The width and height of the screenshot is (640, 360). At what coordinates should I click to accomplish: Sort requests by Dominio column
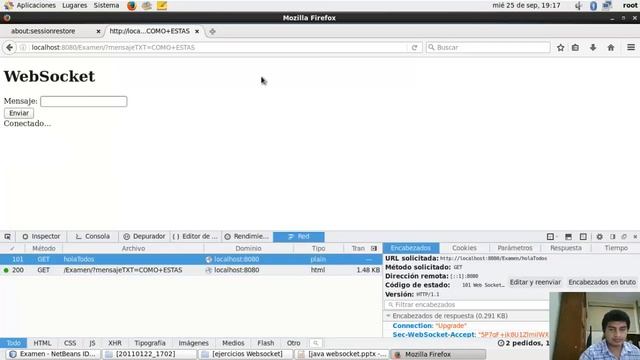click(248, 248)
